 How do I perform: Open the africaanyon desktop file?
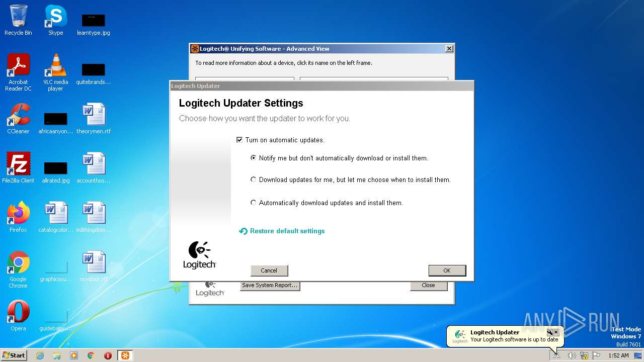pos(56,122)
